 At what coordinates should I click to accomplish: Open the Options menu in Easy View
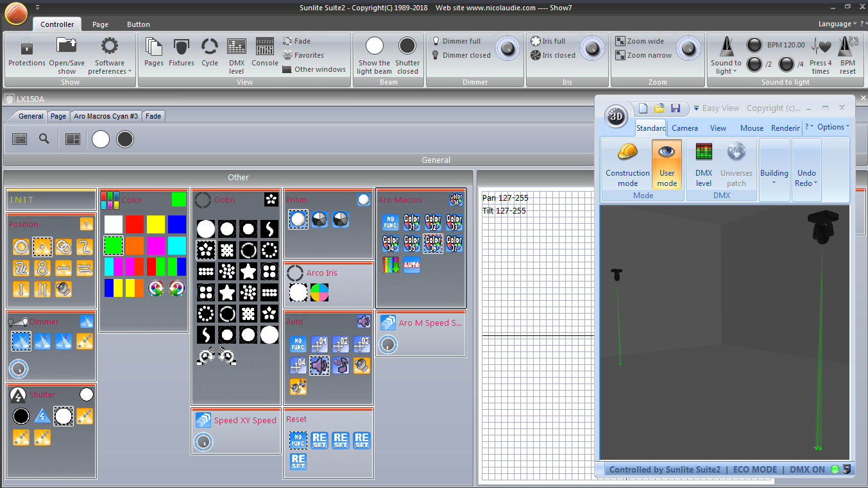[x=833, y=127]
